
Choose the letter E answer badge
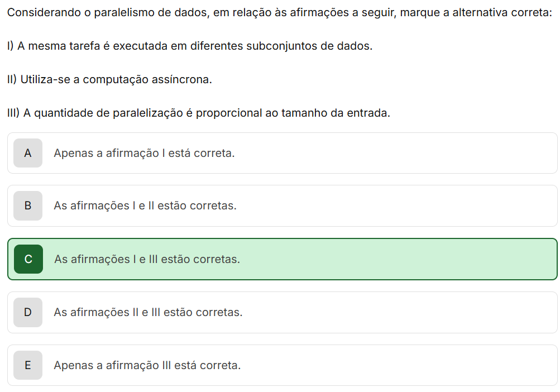point(28,365)
